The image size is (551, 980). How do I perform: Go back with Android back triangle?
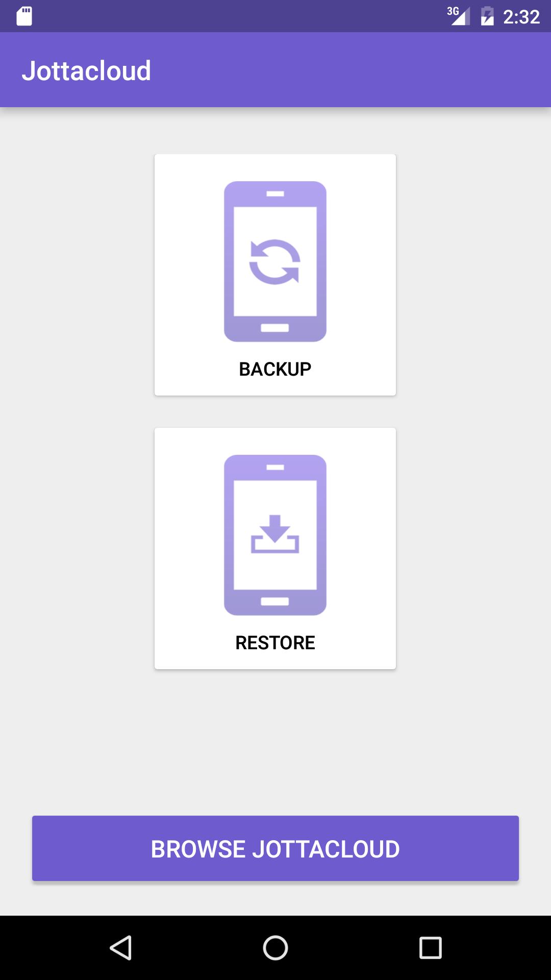pos(121,948)
